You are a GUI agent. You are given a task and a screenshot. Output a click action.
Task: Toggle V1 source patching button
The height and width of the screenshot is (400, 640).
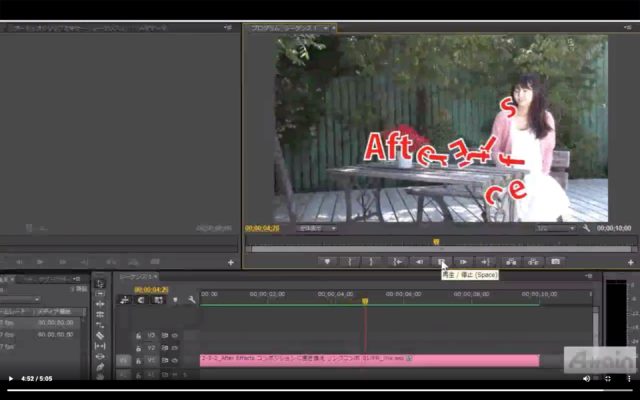(x=123, y=360)
